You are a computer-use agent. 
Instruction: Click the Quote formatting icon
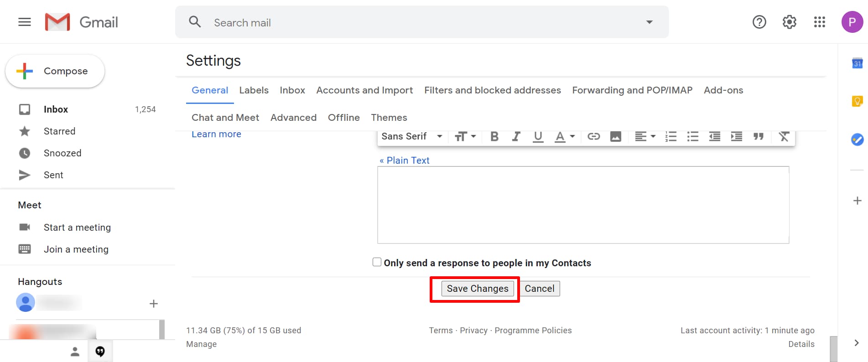(x=758, y=136)
